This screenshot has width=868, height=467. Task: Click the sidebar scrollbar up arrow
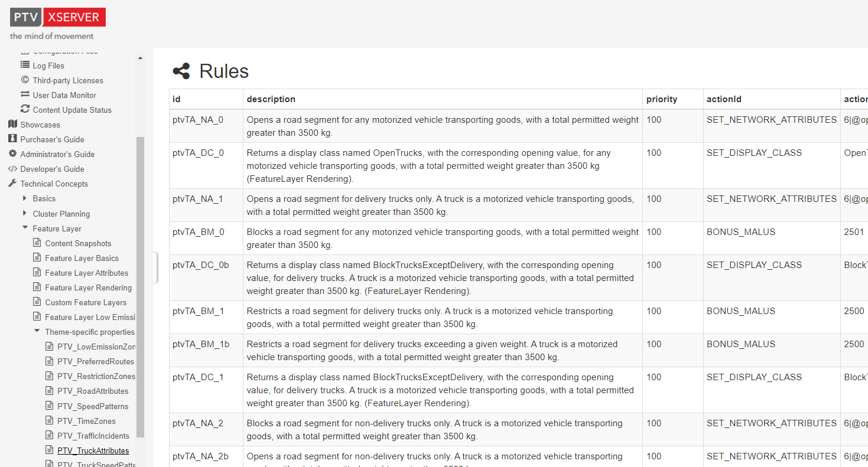point(140,58)
